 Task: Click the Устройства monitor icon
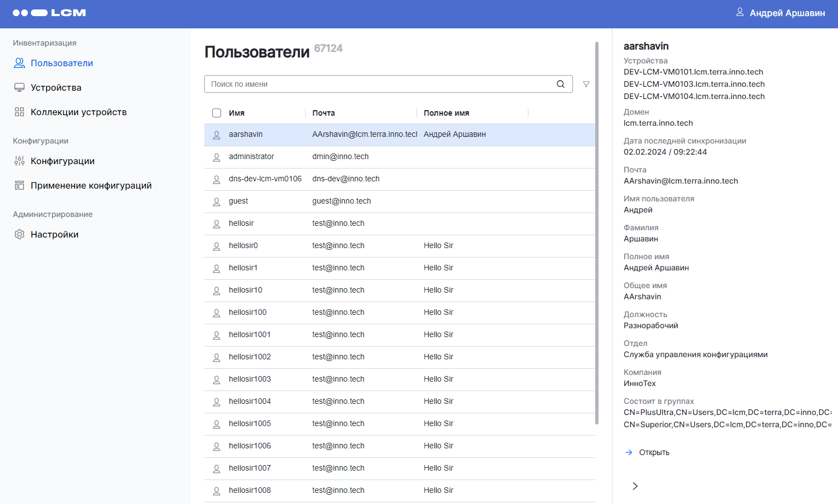click(18, 87)
